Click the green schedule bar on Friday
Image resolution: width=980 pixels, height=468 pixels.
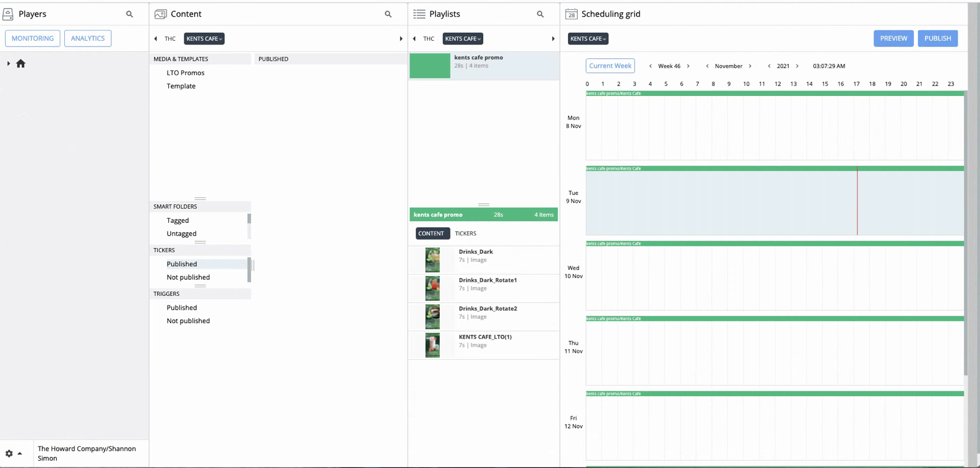[775, 394]
